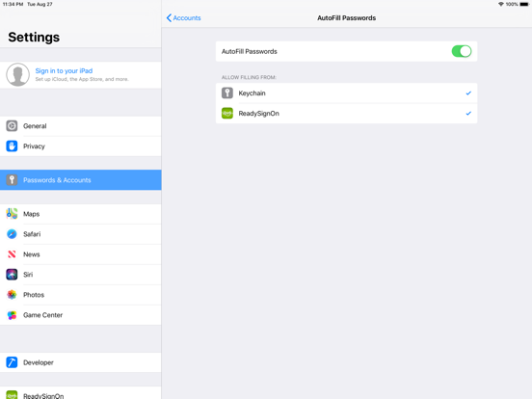Click the battery indicator icon

click(524, 4)
